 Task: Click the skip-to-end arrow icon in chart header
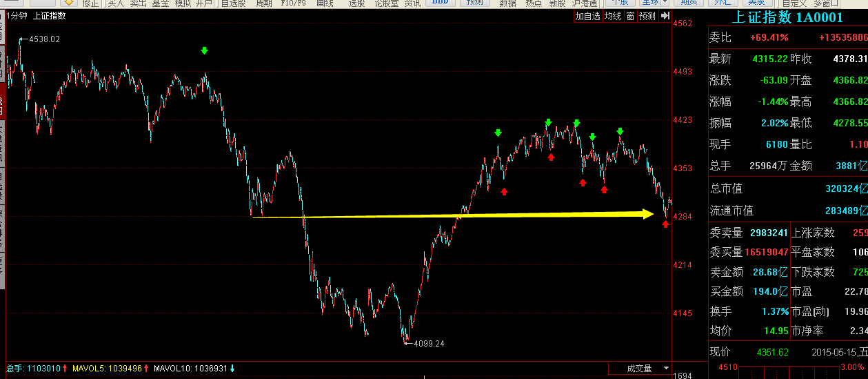(665, 16)
